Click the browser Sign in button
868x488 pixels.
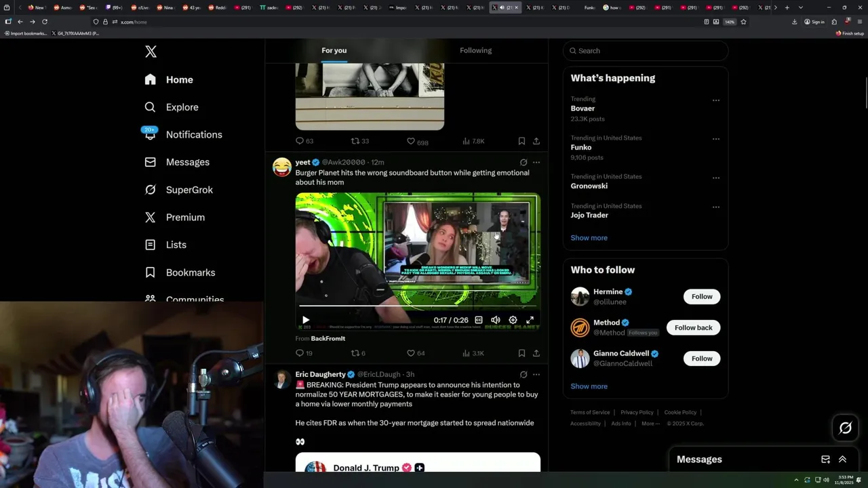point(814,22)
